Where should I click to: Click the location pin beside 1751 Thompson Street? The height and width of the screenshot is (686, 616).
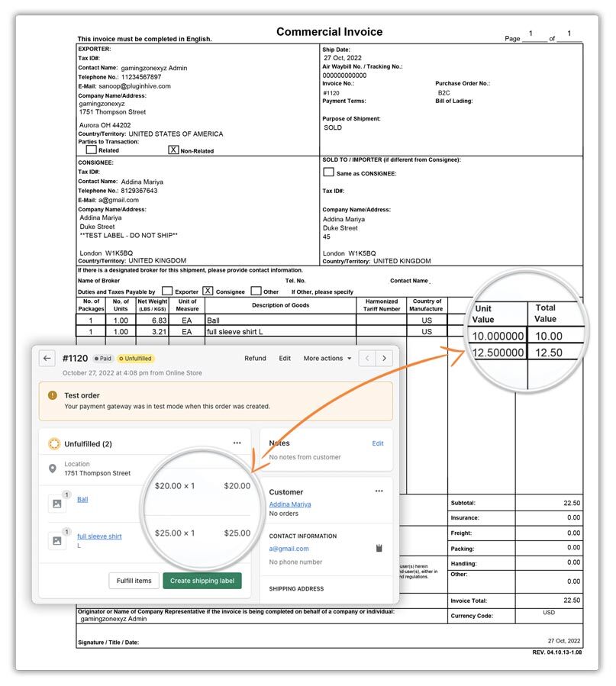[x=53, y=469]
